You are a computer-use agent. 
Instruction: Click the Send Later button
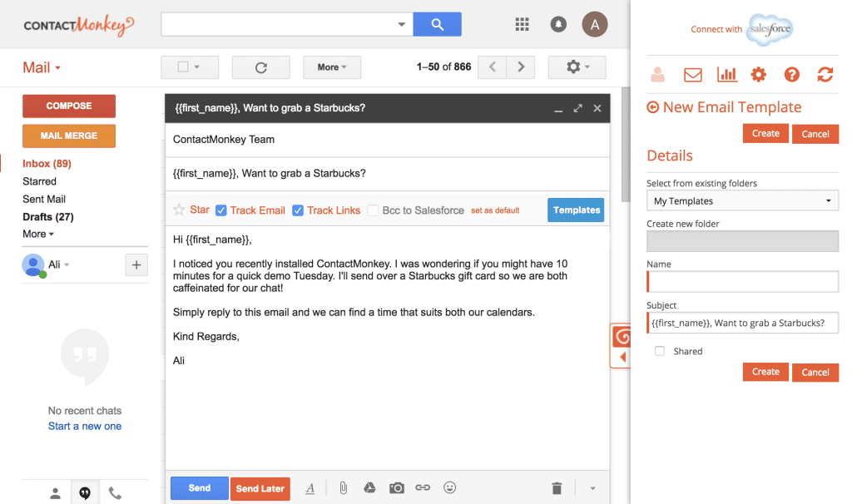[260, 489]
